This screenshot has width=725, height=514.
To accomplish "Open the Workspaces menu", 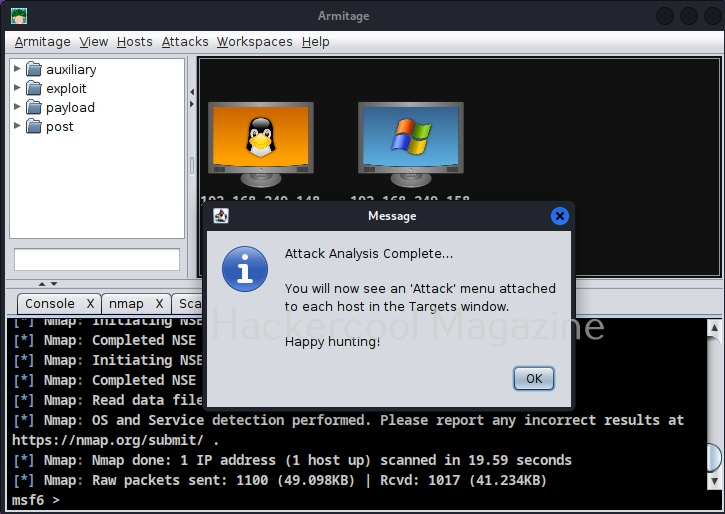I will [255, 42].
